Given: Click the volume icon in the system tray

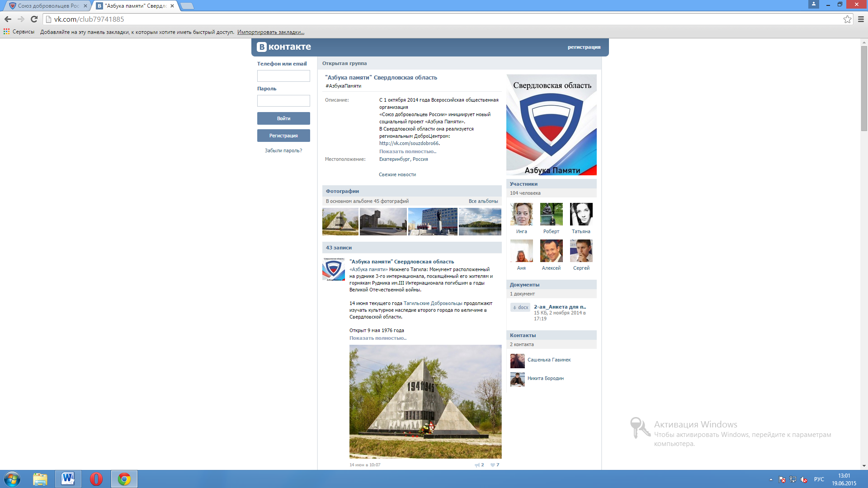Looking at the screenshot, I should 804,479.
